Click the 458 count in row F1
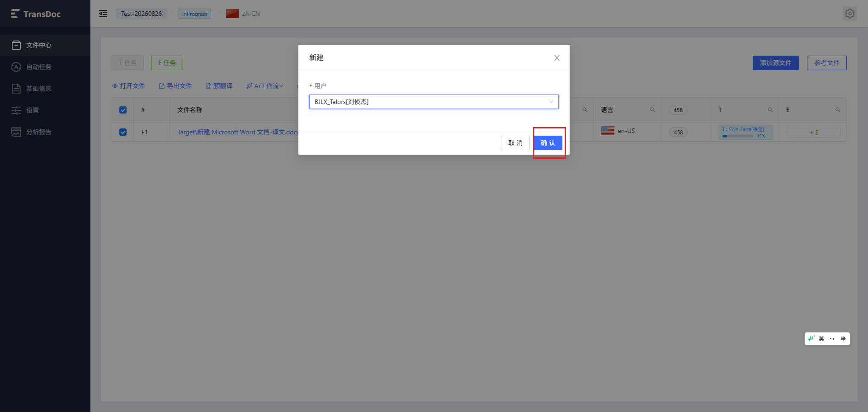 click(678, 132)
